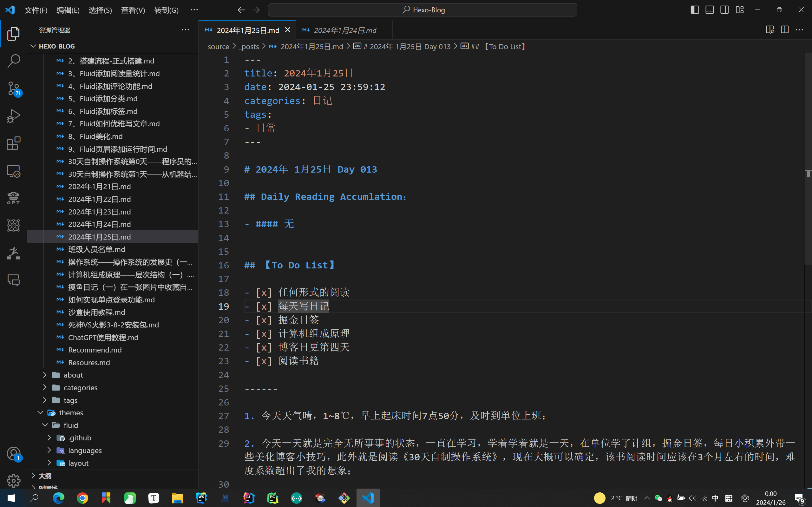Screen dimensions: 812x507
Task: Open Explorer views and more actions
Action: (185, 30)
